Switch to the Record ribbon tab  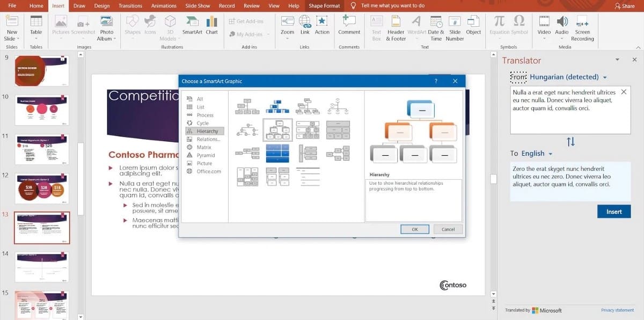(x=226, y=6)
